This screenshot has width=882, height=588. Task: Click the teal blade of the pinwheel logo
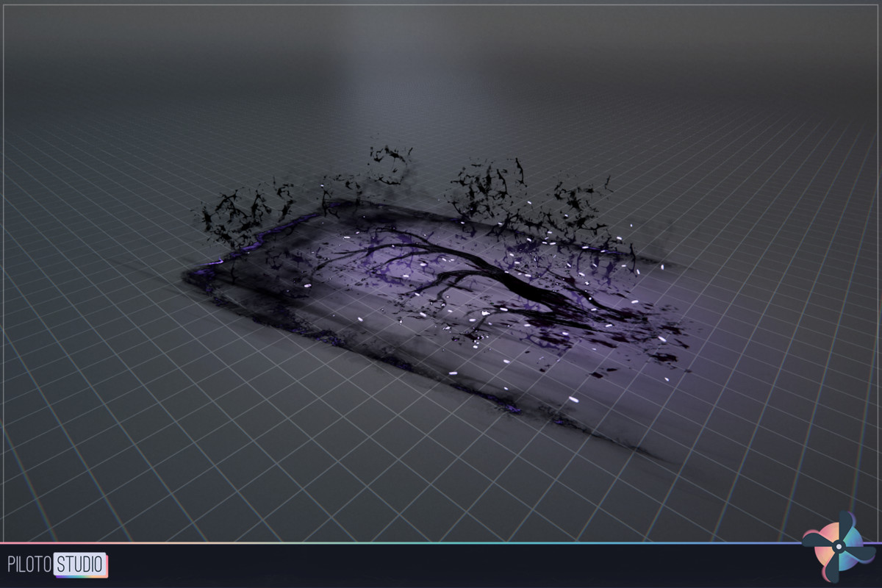853,535
